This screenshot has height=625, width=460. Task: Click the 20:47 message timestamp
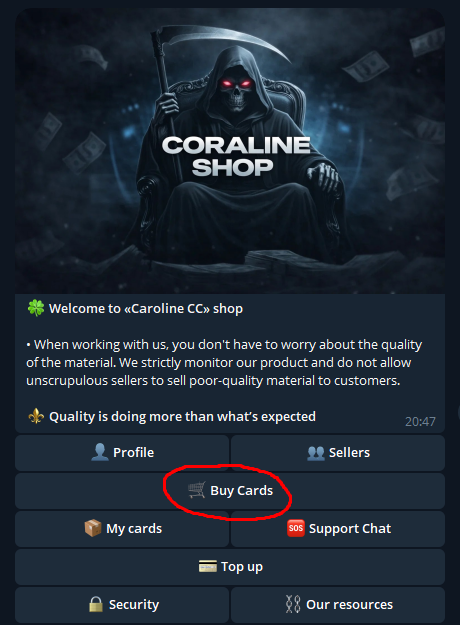pos(420,421)
